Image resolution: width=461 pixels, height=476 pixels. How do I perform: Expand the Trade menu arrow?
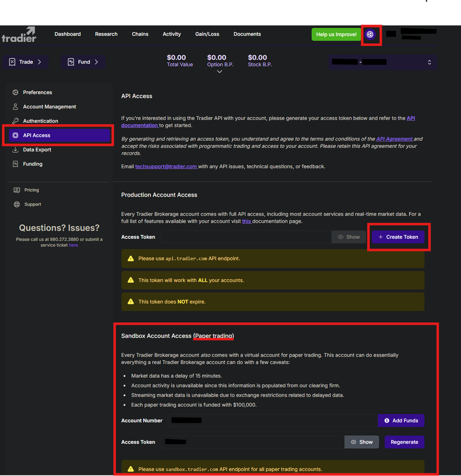click(39, 62)
